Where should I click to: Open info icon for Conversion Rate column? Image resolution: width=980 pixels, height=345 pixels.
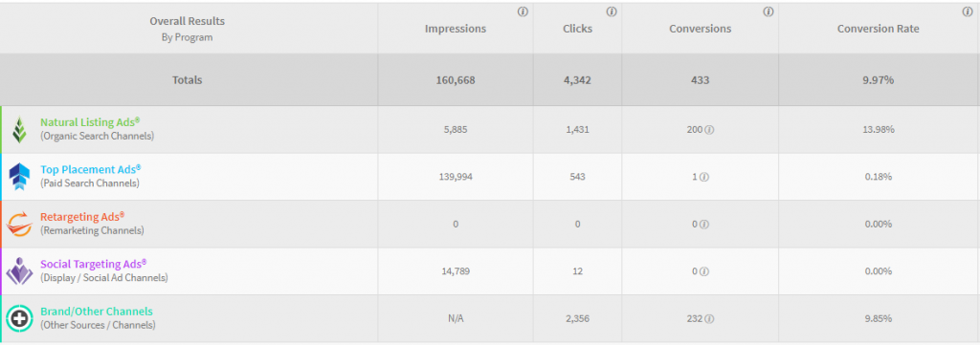pos(969,11)
